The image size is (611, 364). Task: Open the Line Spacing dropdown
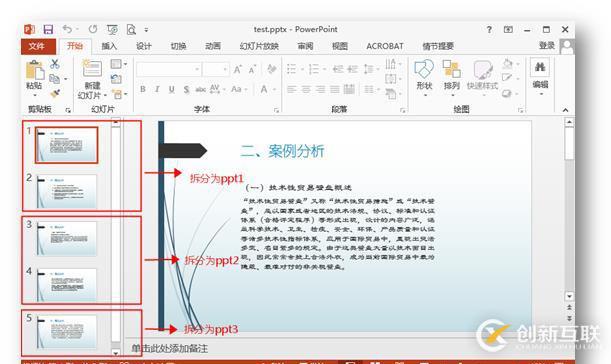pyautogui.click(x=371, y=69)
